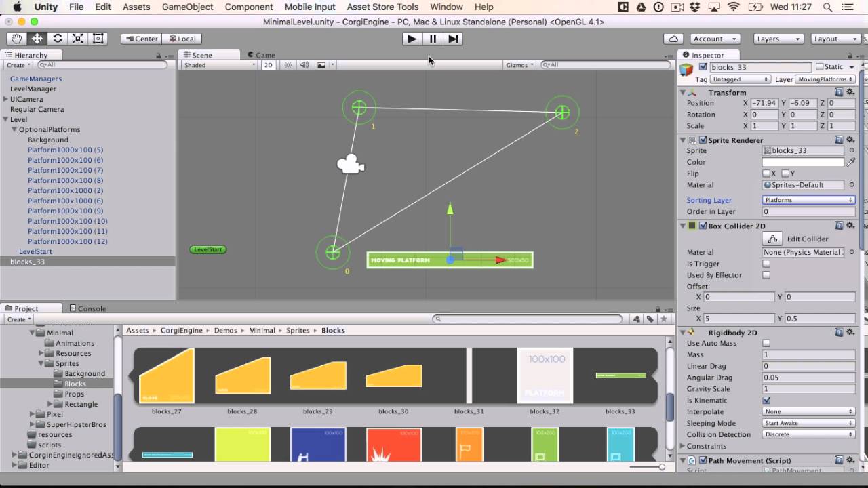Click the camera gizmo in scene
Image resolution: width=868 pixels, height=488 pixels.
351,164
